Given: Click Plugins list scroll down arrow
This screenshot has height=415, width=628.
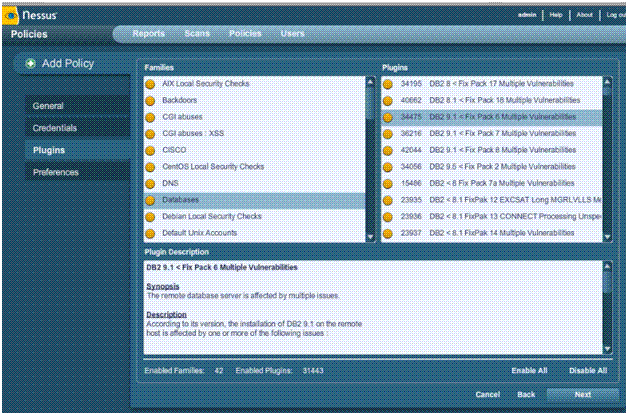Looking at the screenshot, I should coord(607,237).
